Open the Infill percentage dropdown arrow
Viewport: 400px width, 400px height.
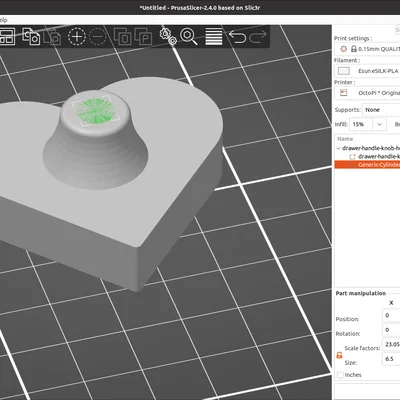click(379, 124)
